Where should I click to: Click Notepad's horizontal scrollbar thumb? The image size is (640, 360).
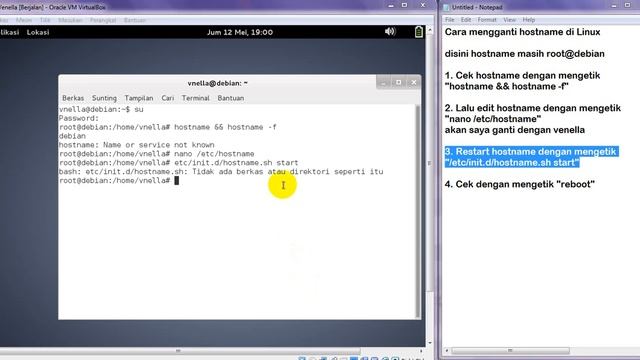pyautogui.click(x=510, y=351)
